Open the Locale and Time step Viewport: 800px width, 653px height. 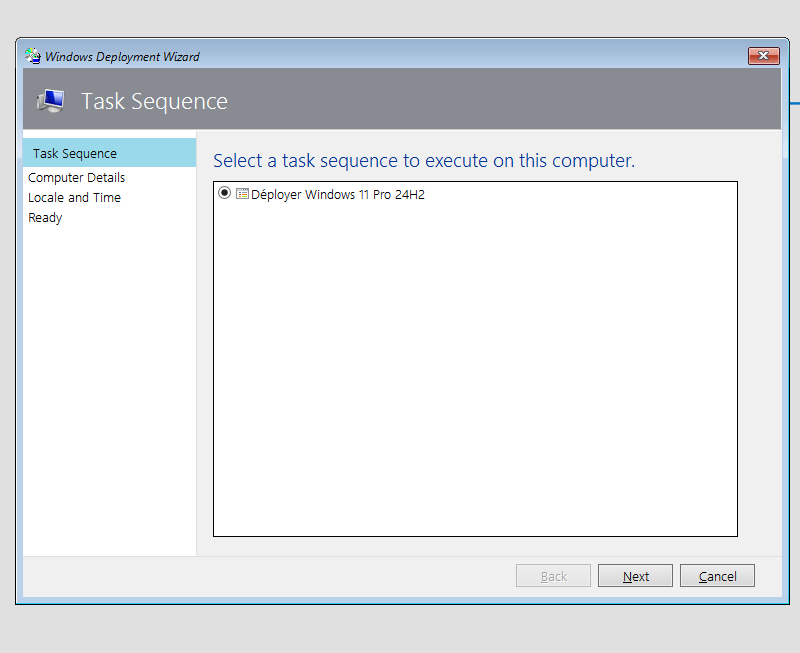pyautogui.click(x=74, y=197)
